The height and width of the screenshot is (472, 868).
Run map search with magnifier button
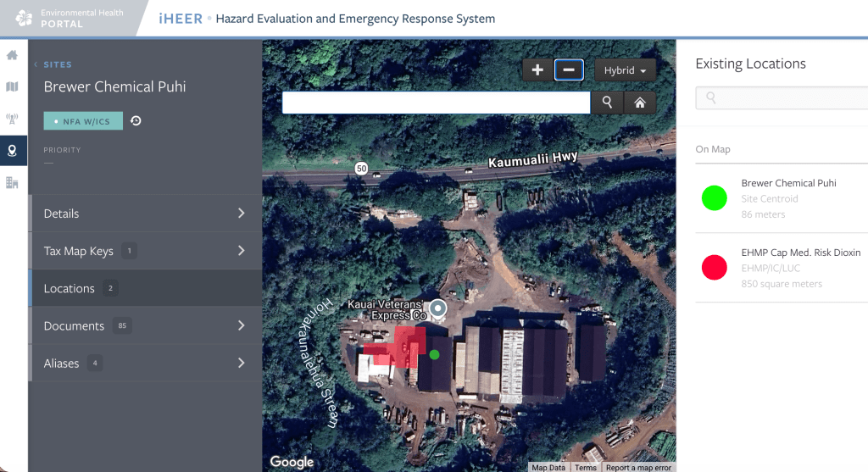coord(607,103)
